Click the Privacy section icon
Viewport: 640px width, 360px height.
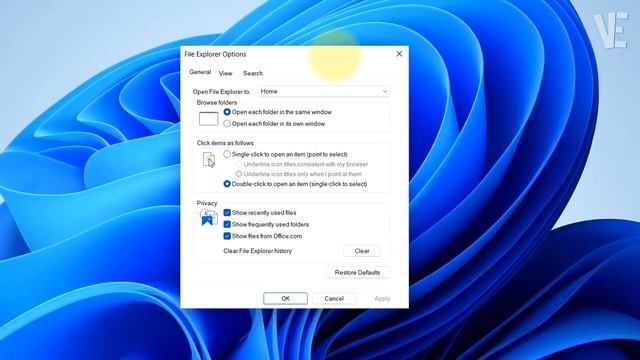[x=209, y=218]
